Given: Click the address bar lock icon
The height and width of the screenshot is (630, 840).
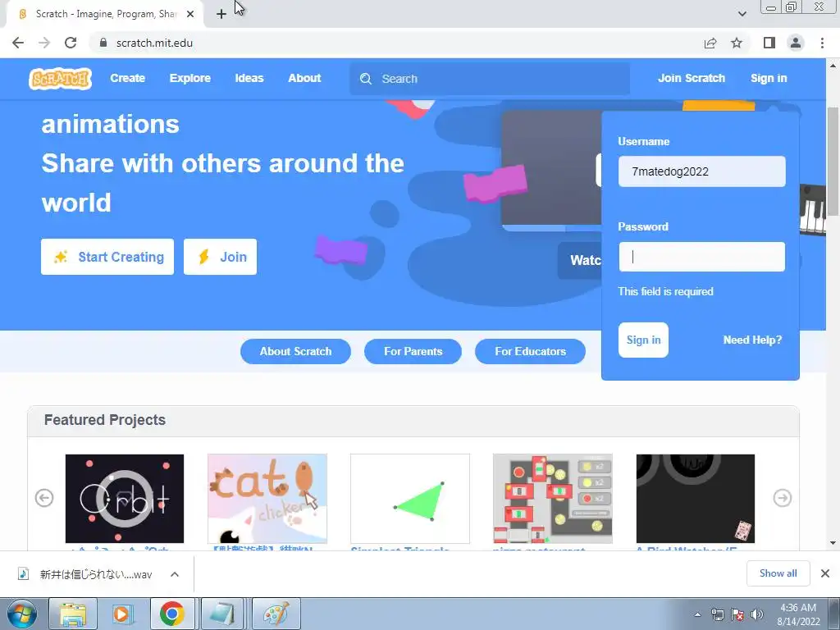Looking at the screenshot, I should (103, 43).
